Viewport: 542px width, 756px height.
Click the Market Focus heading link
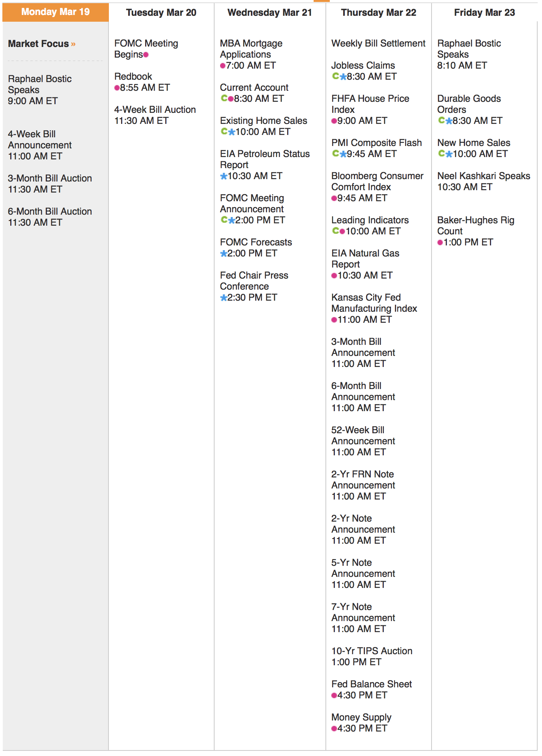[38, 44]
